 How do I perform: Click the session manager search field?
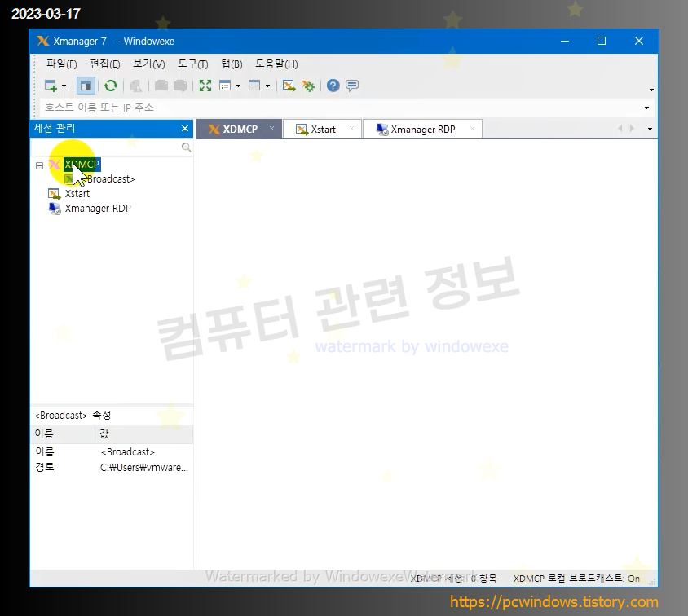pyautogui.click(x=106, y=147)
